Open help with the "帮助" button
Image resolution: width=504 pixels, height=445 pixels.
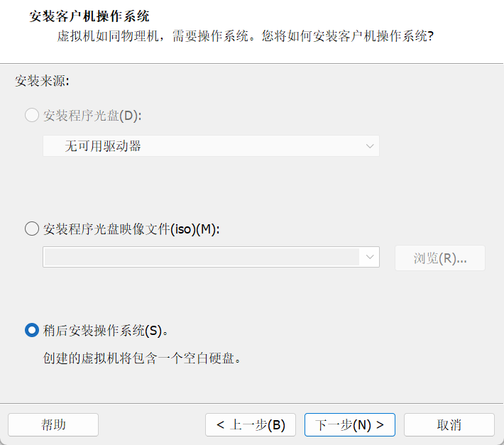coord(53,425)
